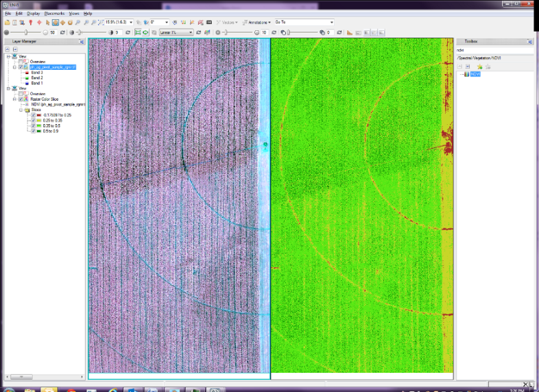Open the Go To dropdown
This screenshot has width=539, height=392.
[331, 22]
